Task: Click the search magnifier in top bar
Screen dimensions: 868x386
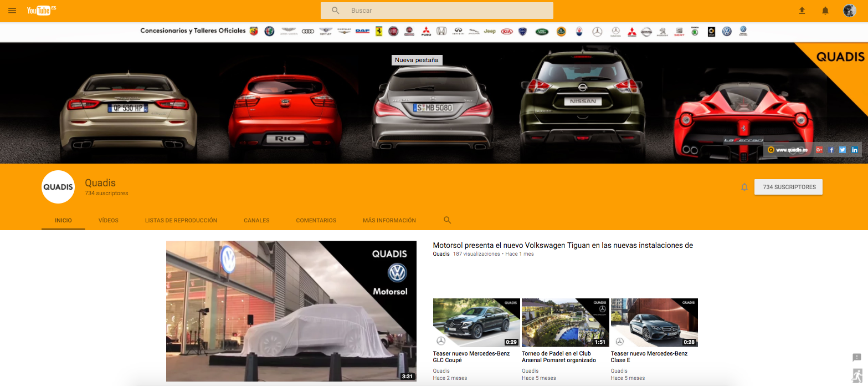Action: (335, 11)
